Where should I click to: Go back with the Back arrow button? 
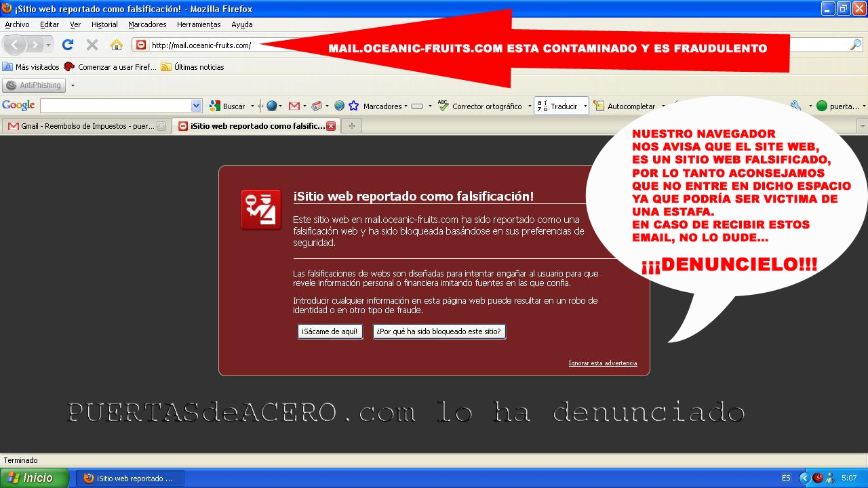point(15,45)
